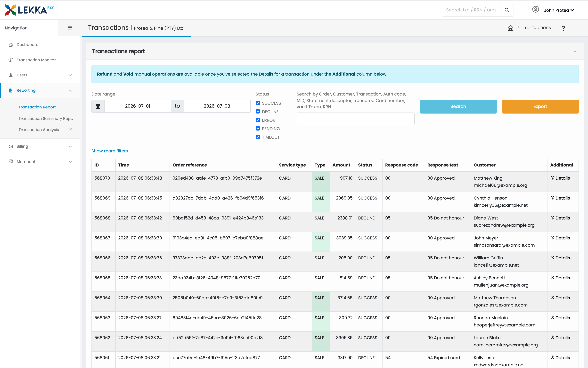Image resolution: width=588 pixels, height=368 pixels.
Task: Click the Transaction Monitor icon
Action: 11,60
